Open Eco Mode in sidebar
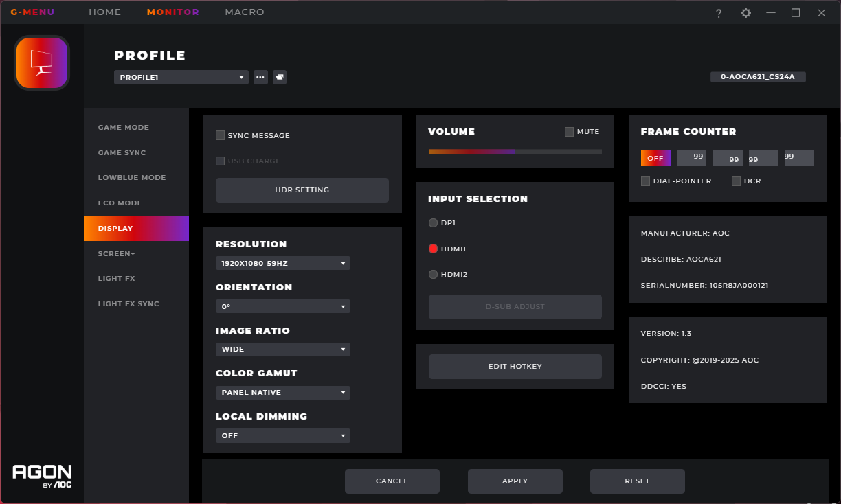 point(136,203)
